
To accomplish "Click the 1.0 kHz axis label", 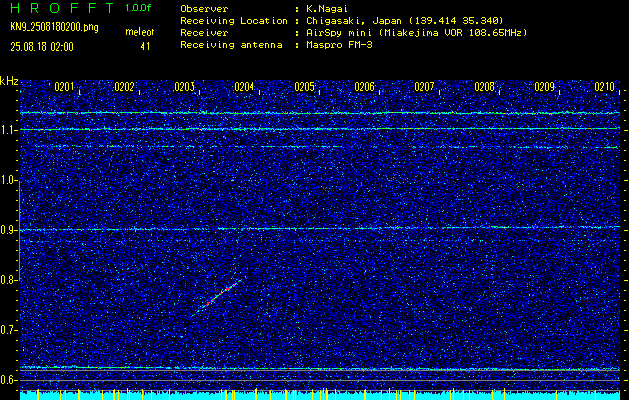I will coord(8,180).
